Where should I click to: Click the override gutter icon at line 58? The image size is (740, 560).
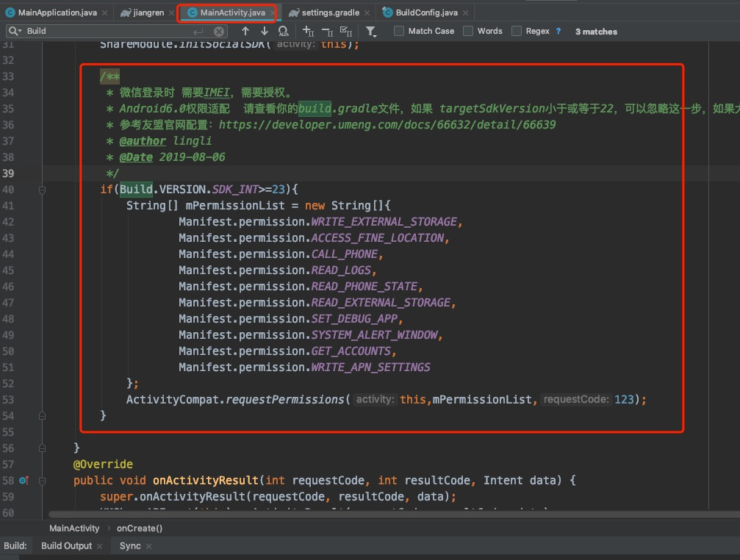pyautogui.click(x=24, y=481)
